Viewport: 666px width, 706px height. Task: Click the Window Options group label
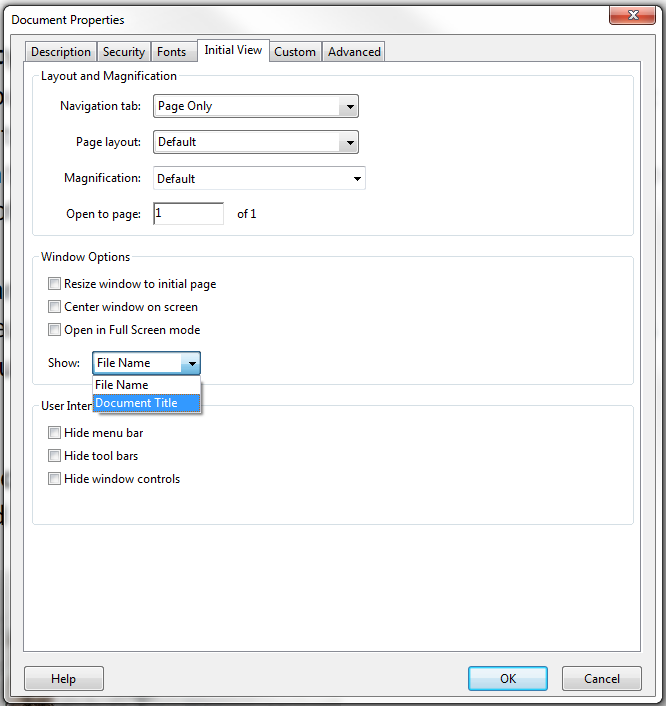(x=86, y=257)
